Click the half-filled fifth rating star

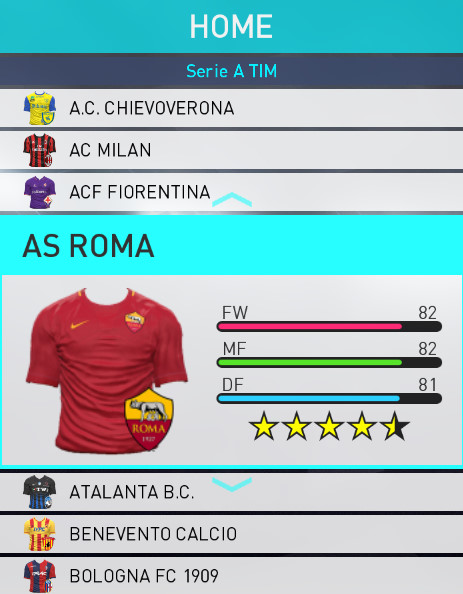[396, 426]
